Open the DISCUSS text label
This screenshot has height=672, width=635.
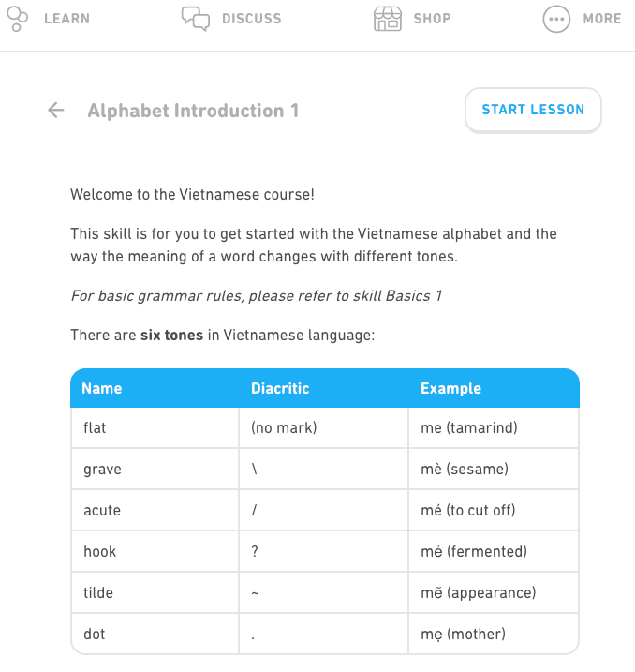pos(251,18)
